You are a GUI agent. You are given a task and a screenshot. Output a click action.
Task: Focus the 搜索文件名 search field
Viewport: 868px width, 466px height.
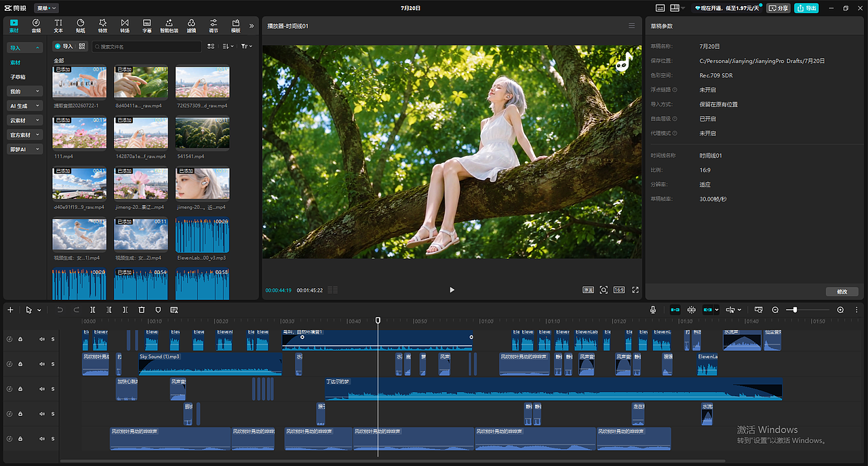pyautogui.click(x=146, y=46)
